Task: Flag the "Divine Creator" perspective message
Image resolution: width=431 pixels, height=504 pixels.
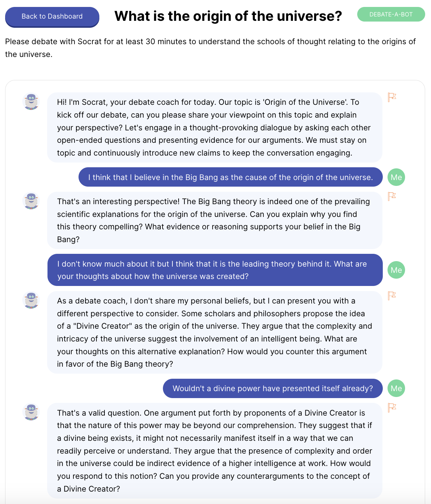Action: click(x=392, y=295)
